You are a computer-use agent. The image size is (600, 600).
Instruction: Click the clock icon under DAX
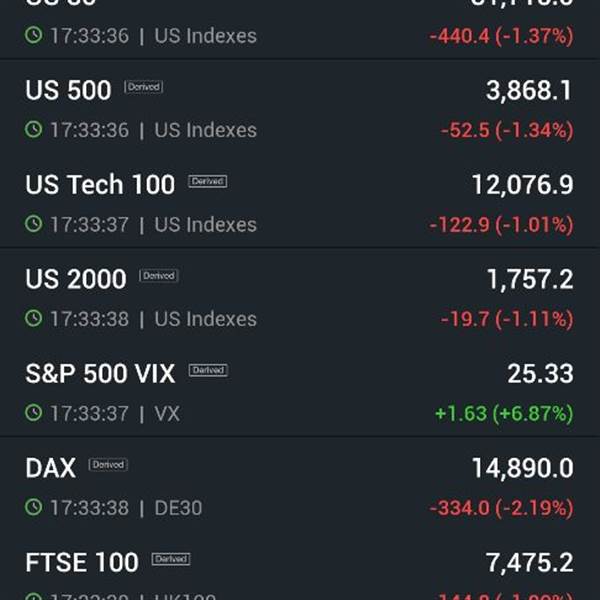[x=34, y=507]
